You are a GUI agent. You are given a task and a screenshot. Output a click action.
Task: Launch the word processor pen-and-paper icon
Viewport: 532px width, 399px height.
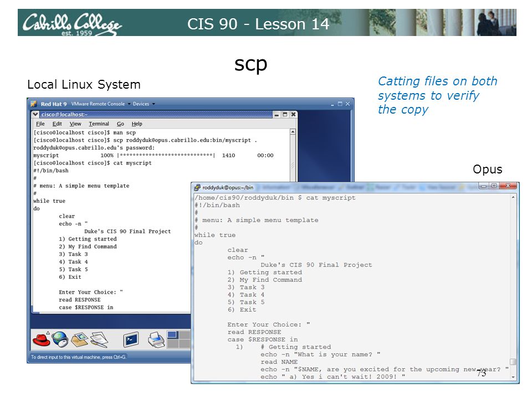click(x=99, y=340)
